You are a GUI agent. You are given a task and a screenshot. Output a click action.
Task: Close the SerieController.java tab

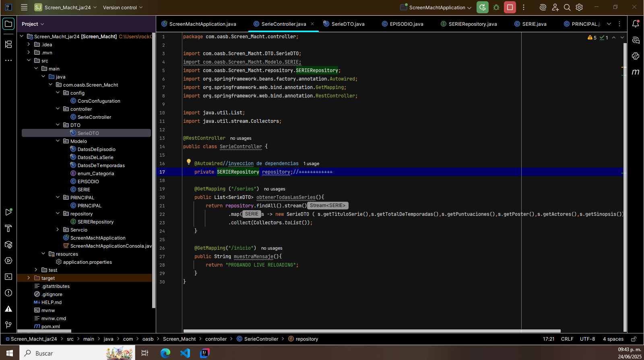tap(312, 24)
